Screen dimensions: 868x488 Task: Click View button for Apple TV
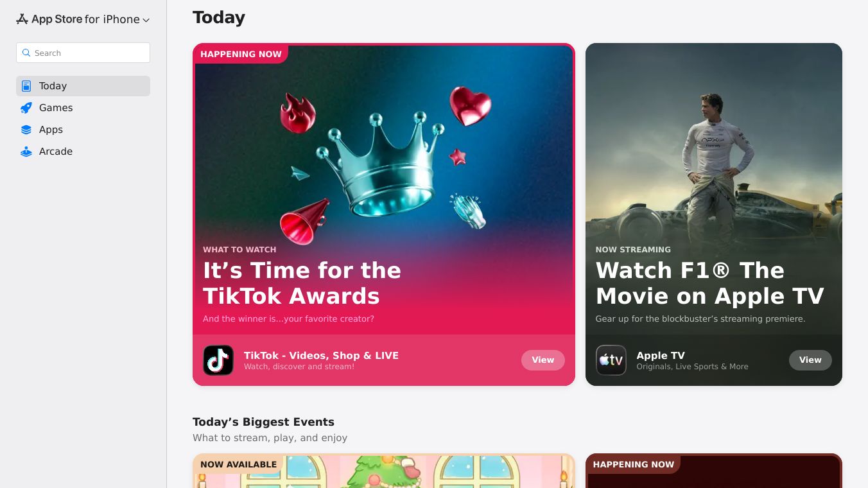810,360
